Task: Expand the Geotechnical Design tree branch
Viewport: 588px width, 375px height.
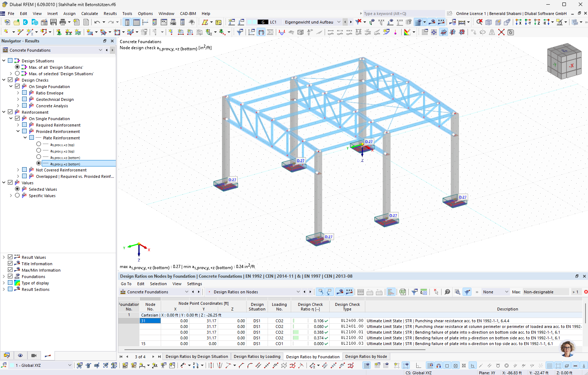Action: (x=17, y=99)
